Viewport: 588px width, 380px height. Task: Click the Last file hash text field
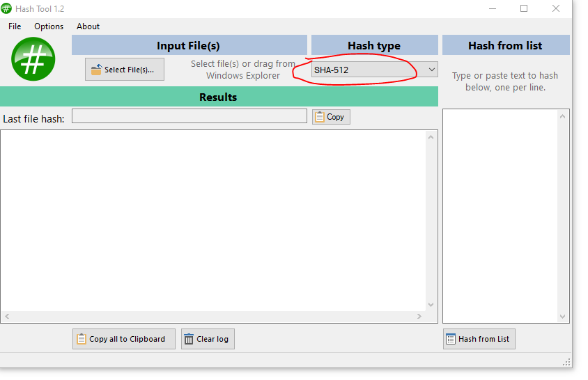189,116
